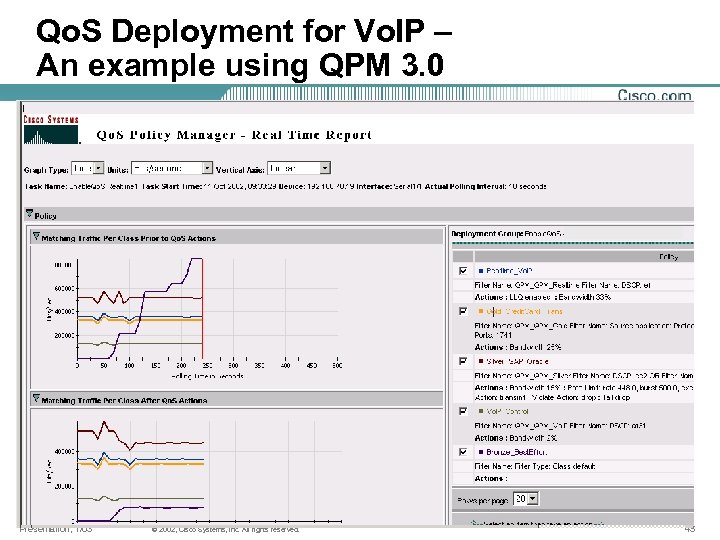The width and height of the screenshot is (720, 540).
Task: Click the Gold policy orange color square
Action: (x=481, y=311)
